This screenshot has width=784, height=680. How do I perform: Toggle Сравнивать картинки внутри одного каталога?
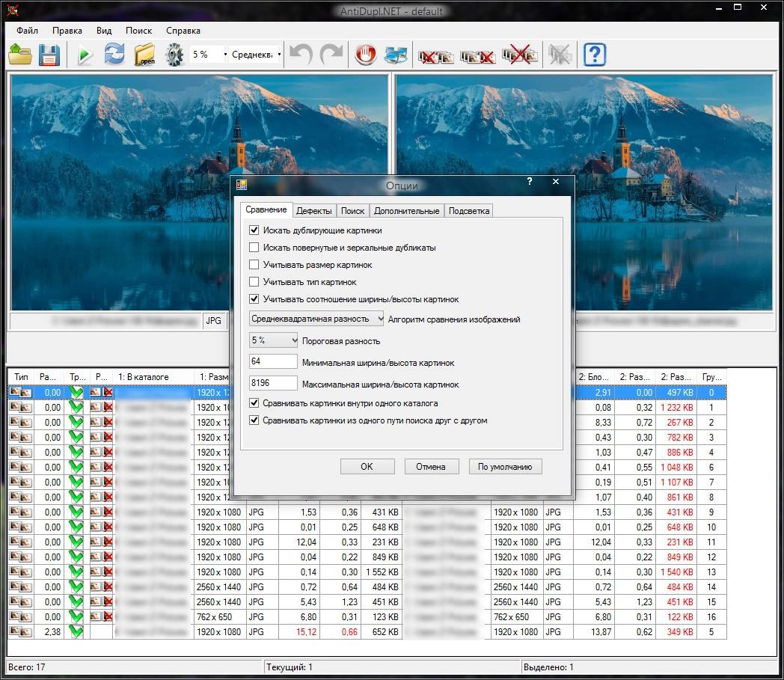pyautogui.click(x=254, y=403)
